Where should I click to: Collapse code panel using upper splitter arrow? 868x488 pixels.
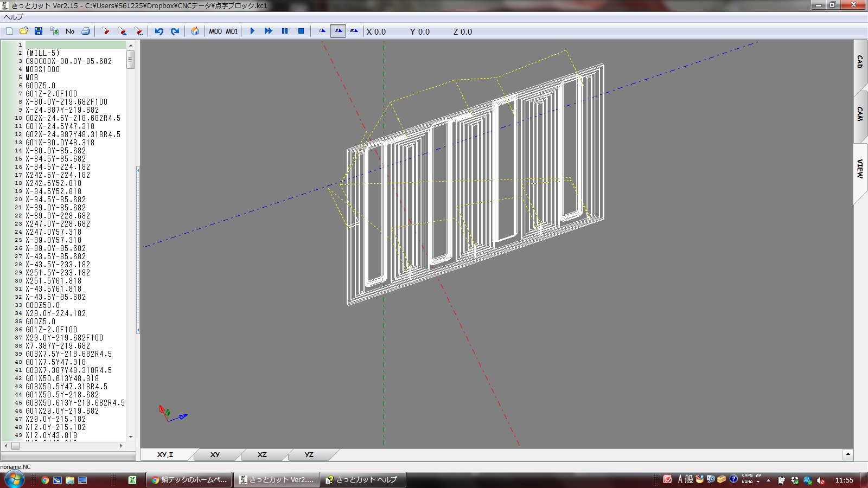(138, 170)
